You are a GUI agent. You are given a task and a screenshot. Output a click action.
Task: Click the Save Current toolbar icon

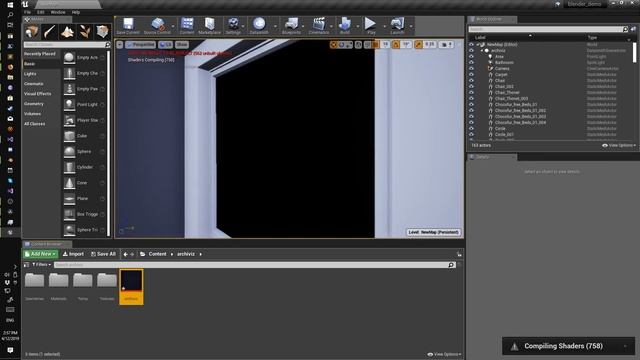tap(128, 24)
